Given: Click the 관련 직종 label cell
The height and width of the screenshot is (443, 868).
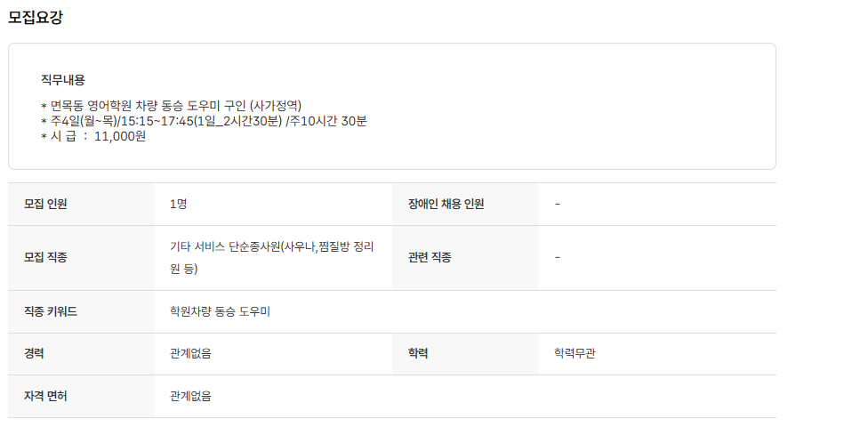Looking at the screenshot, I should [430, 258].
